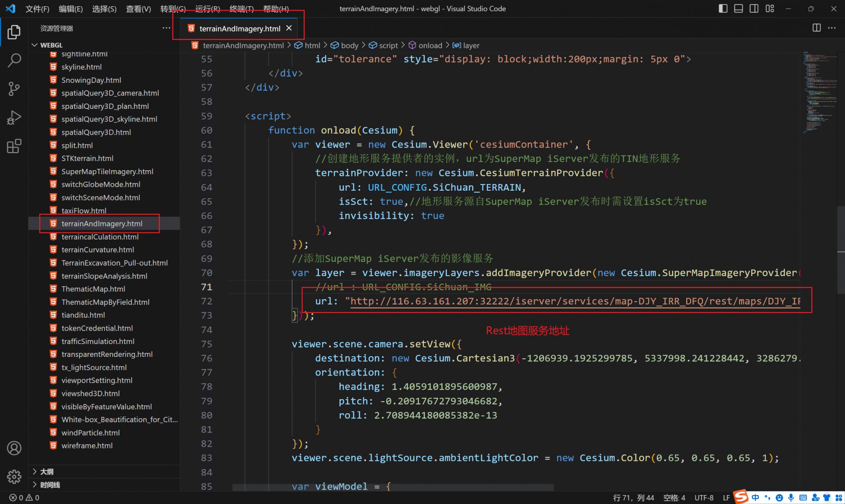Click errors and warnings status indicator
Screen dimensions: 845x504
pyautogui.click(x=24, y=498)
